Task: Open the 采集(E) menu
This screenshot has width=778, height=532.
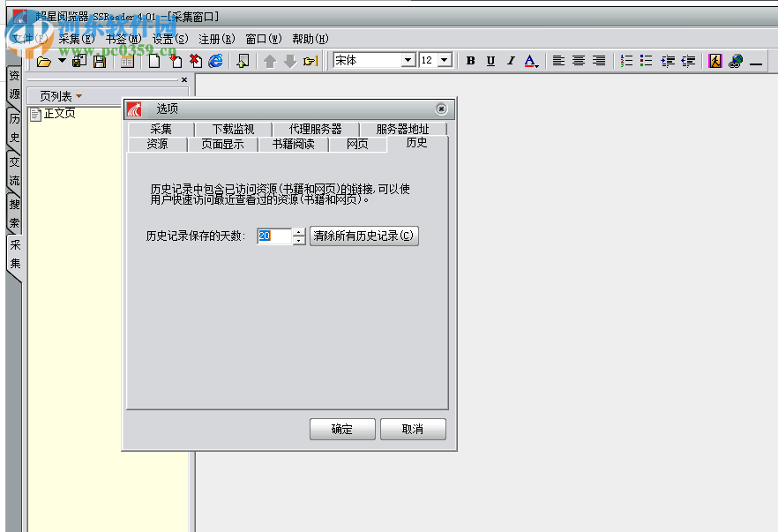Action: 77,39
